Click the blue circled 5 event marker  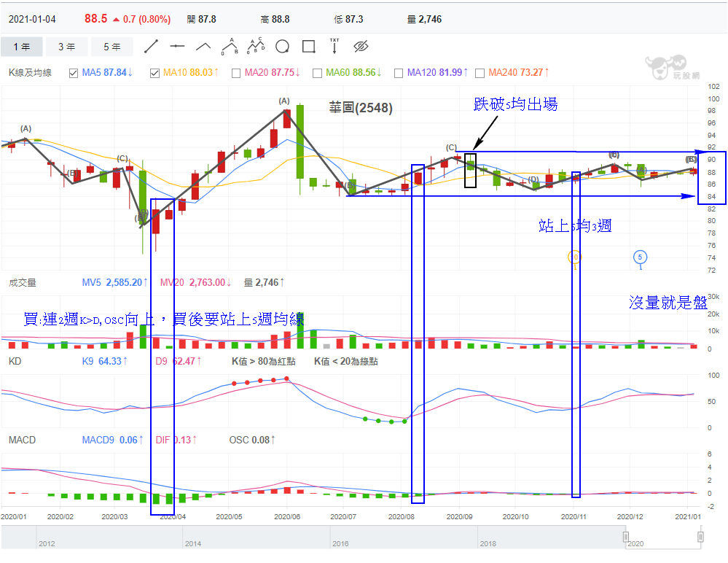[641, 257]
